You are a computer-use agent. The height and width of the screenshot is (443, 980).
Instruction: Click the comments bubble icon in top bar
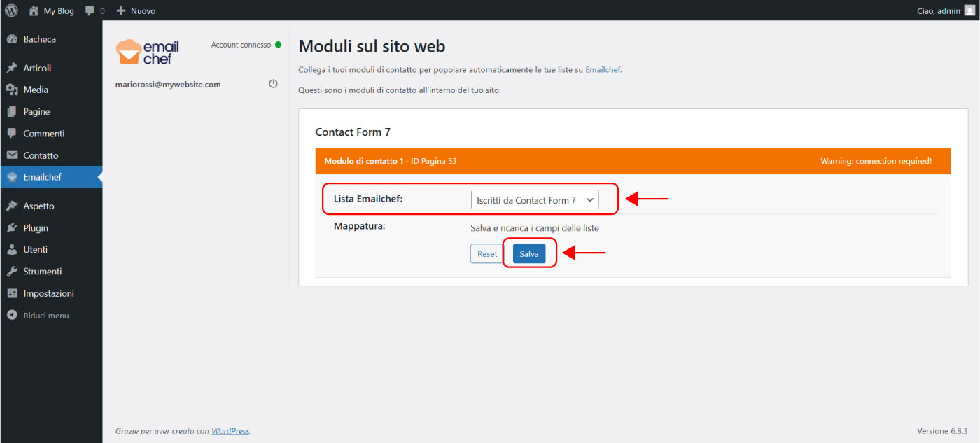tap(90, 10)
